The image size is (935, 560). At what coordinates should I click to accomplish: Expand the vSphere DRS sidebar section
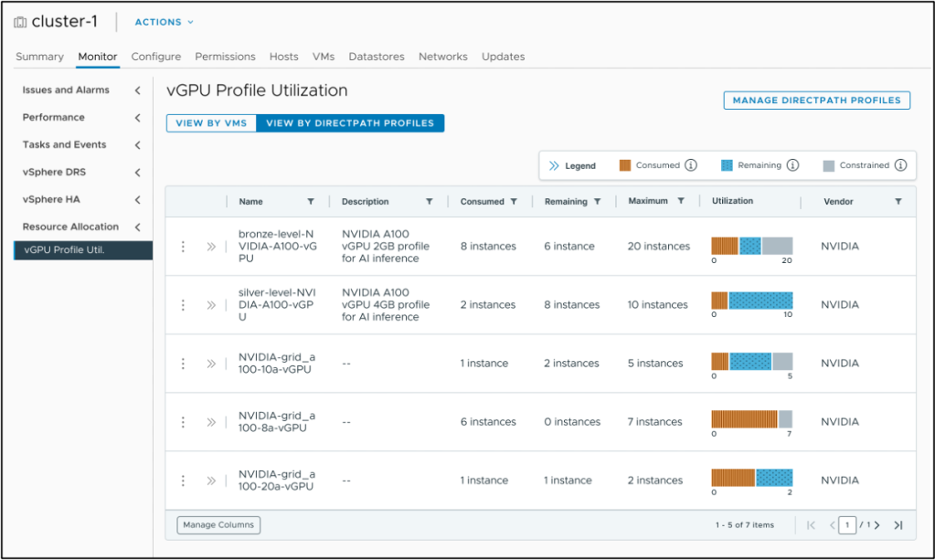137,172
